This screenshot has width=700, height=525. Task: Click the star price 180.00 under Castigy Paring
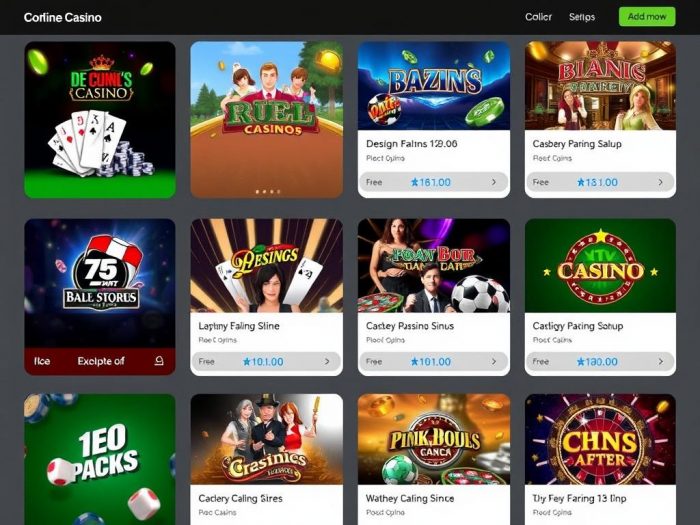tap(597, 362)
